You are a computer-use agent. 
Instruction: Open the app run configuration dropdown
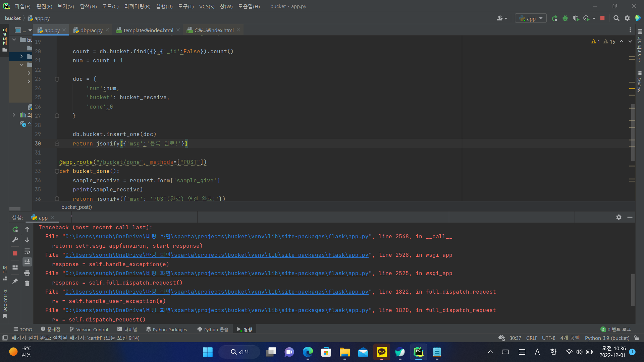click(531, 18)
